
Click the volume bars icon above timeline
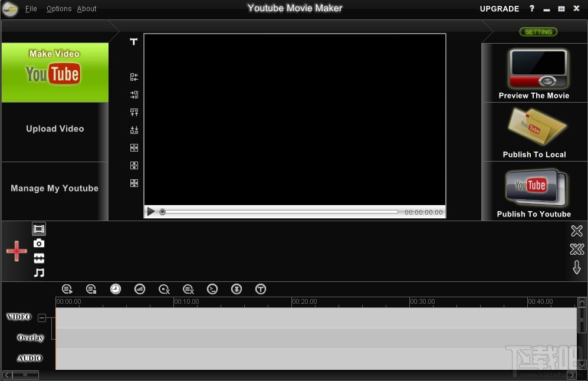click(140, 289)
